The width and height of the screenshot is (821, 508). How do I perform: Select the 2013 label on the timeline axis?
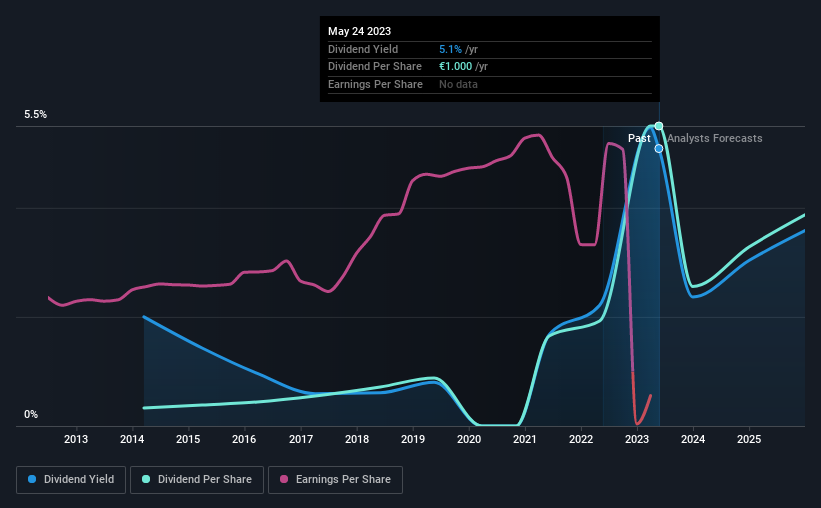click(76, 439)
